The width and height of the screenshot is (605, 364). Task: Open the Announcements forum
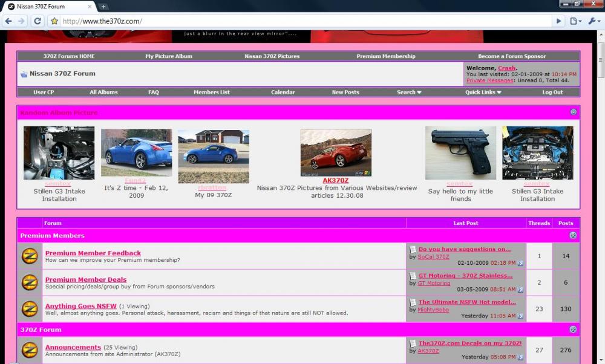click(x=73, y=347)
